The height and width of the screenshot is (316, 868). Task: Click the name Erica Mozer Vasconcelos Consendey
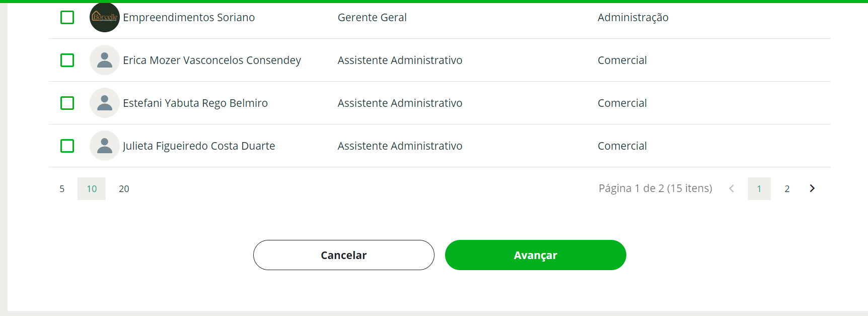click(x=212, y=60)
